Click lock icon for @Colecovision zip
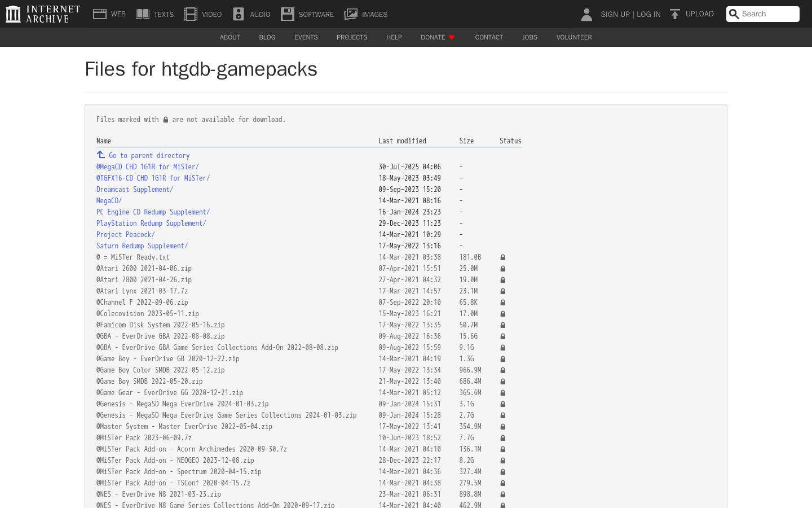Screen dimensions: 812x508 (x=503, y=314)
